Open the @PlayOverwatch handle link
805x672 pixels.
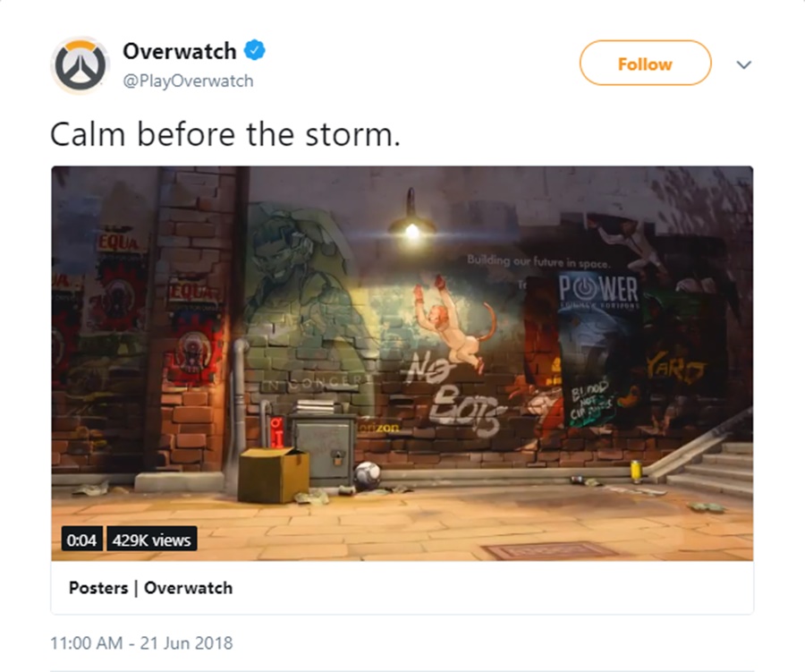pyautogui.click(x=188, y=81)
